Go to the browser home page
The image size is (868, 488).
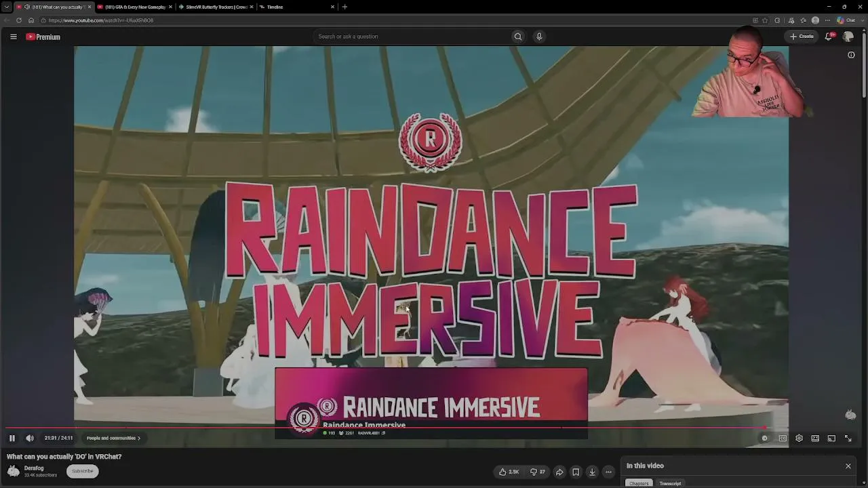click(x=31, y=20)
